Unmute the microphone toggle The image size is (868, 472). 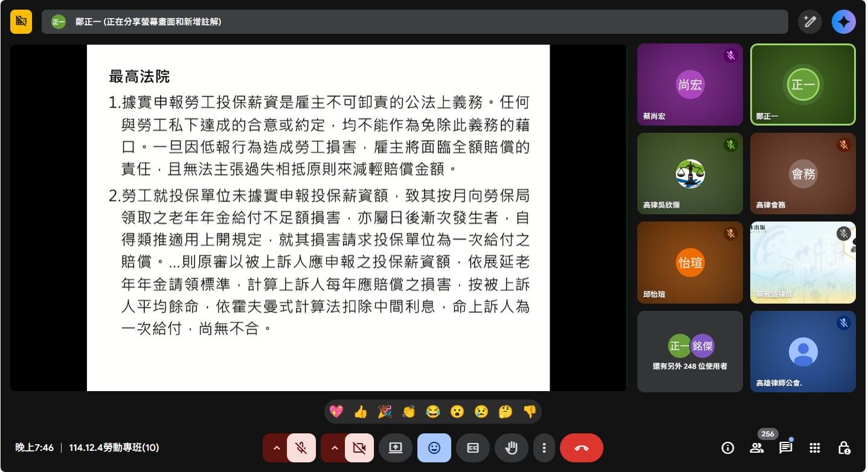click(x=301, y=448)
